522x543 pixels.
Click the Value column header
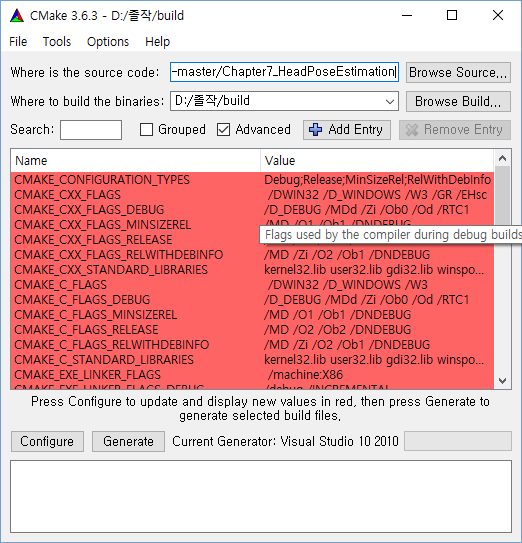click(377, 161)
